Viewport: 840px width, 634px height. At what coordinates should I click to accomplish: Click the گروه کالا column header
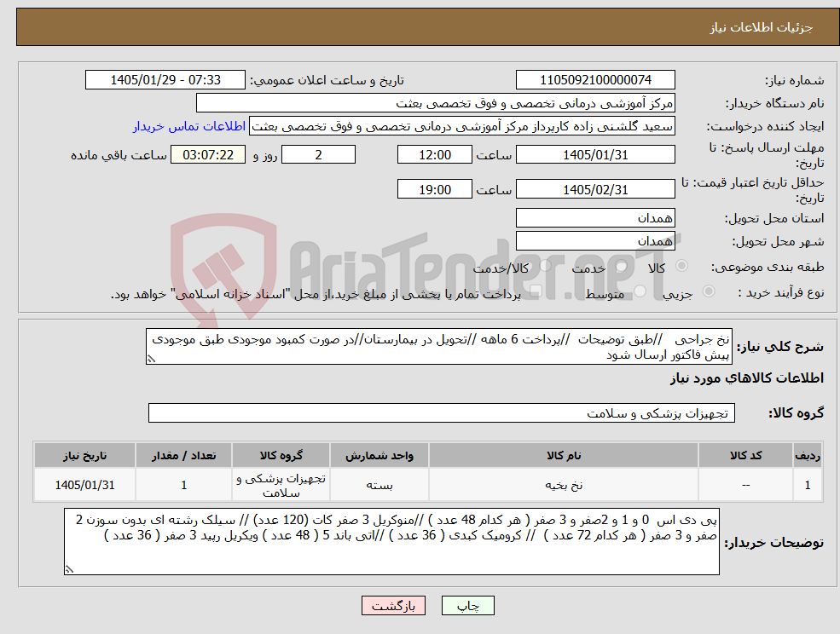click(x=281, y=455)
